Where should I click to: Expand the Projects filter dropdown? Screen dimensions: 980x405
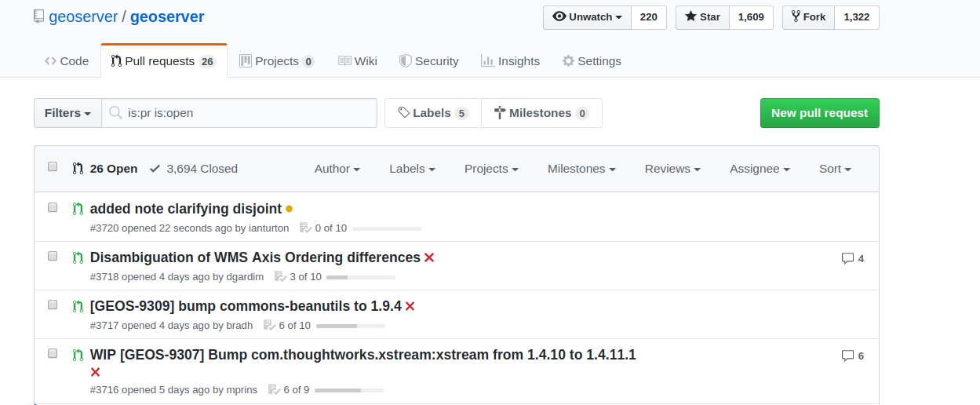point(491,169)
